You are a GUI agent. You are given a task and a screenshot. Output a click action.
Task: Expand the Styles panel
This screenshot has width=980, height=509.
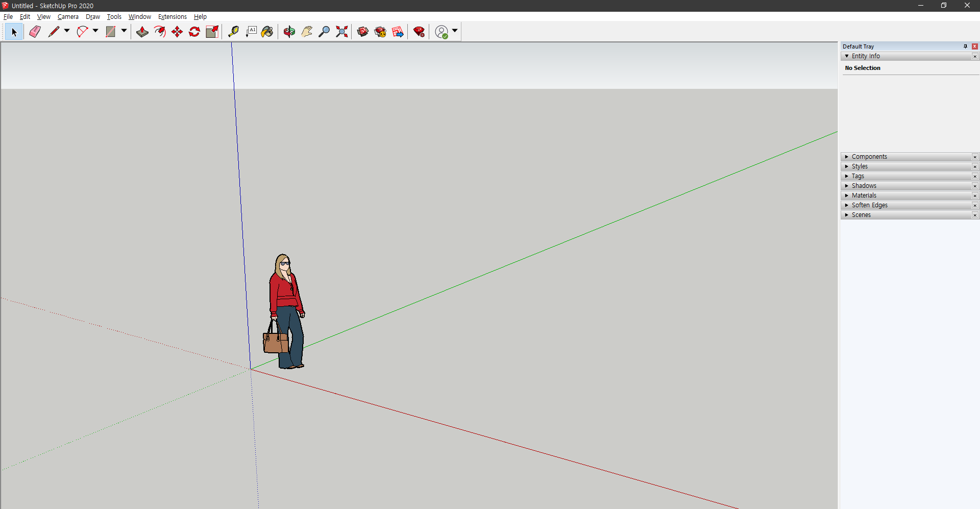(847, 166)
